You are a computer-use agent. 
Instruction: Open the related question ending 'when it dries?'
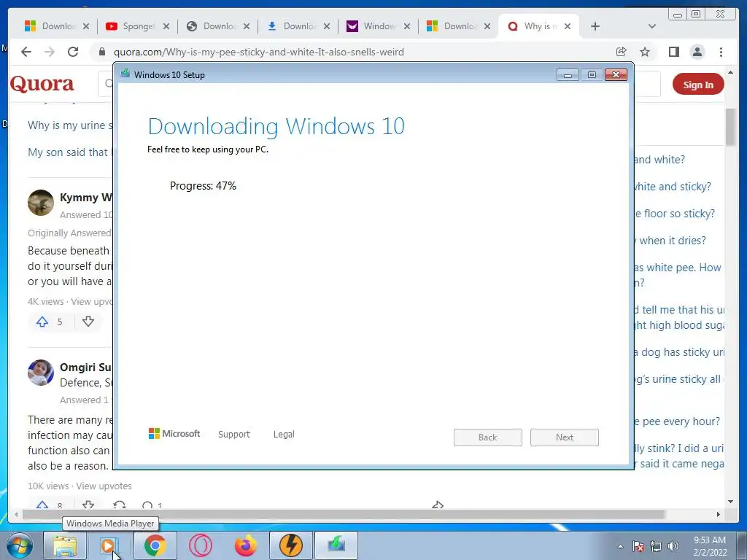[x=670, y=241]
